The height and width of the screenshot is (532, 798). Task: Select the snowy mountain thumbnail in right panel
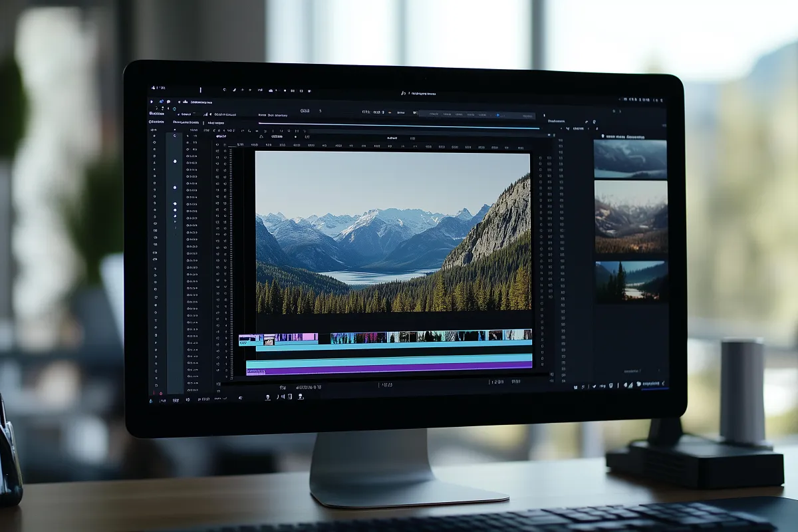coord(630,160)
